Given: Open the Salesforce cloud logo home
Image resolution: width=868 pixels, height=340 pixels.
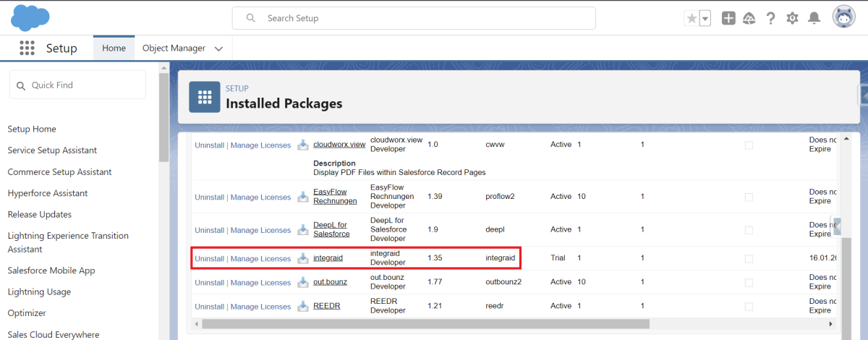Looking at the screenshot, I should pos(30,17).
